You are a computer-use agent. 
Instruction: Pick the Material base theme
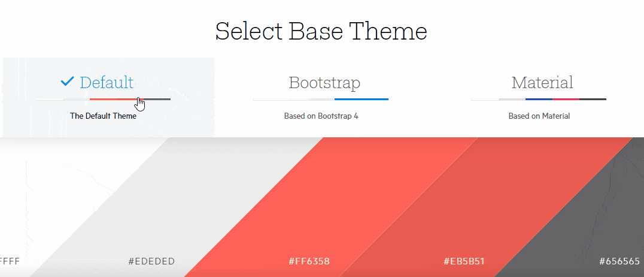[542, 82]
